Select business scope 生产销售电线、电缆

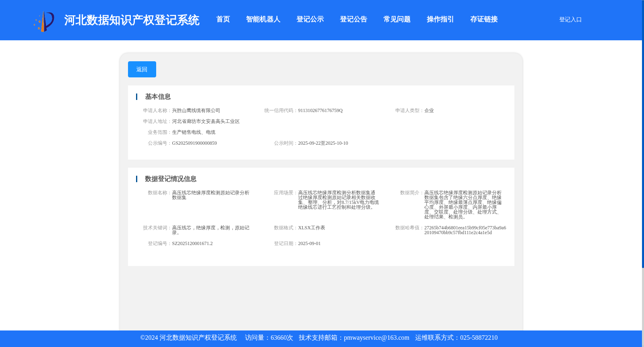tap(194, 132)
